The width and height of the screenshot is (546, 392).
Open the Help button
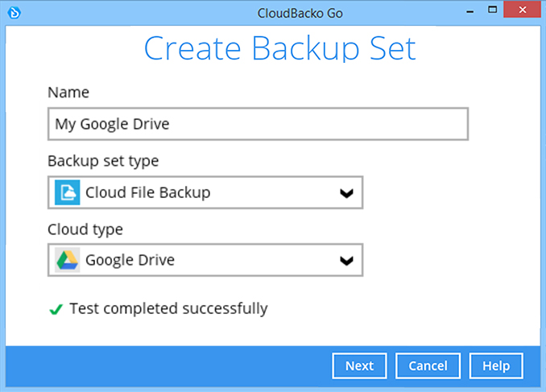[496, 366]
